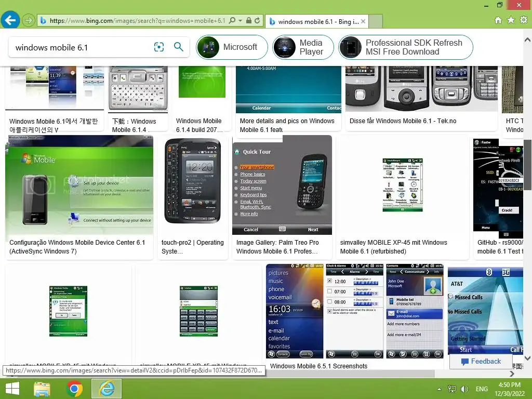The height and width of the screenshot is (399, 532).
Task: Open the Windows Start button
Action: coord(12,389)
